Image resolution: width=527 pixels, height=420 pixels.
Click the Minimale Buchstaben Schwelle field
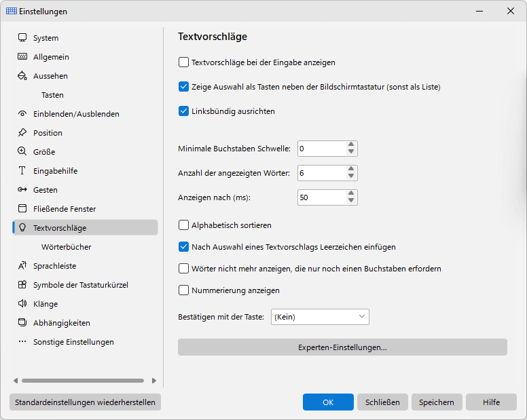[x=322, y=149]
